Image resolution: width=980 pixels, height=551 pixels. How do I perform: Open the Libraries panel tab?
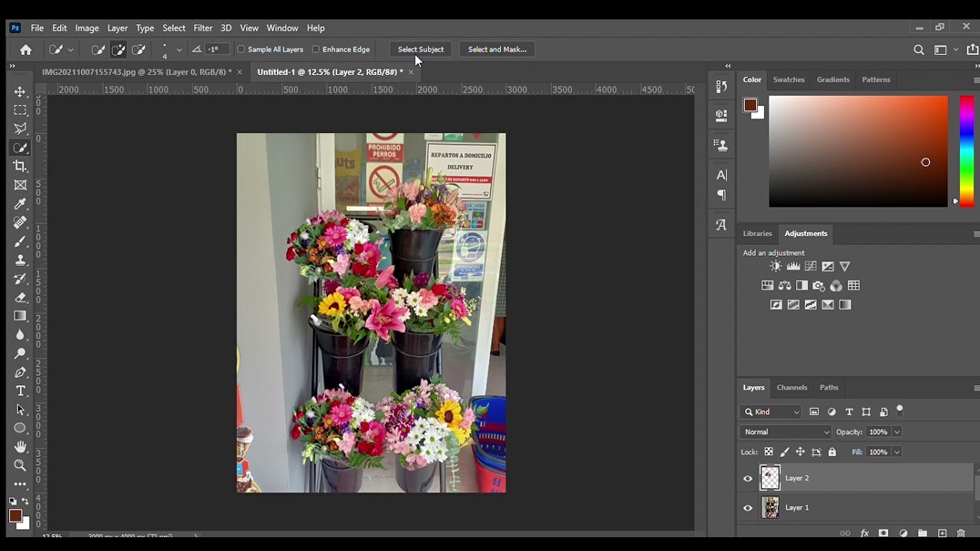tap(757, 233)
